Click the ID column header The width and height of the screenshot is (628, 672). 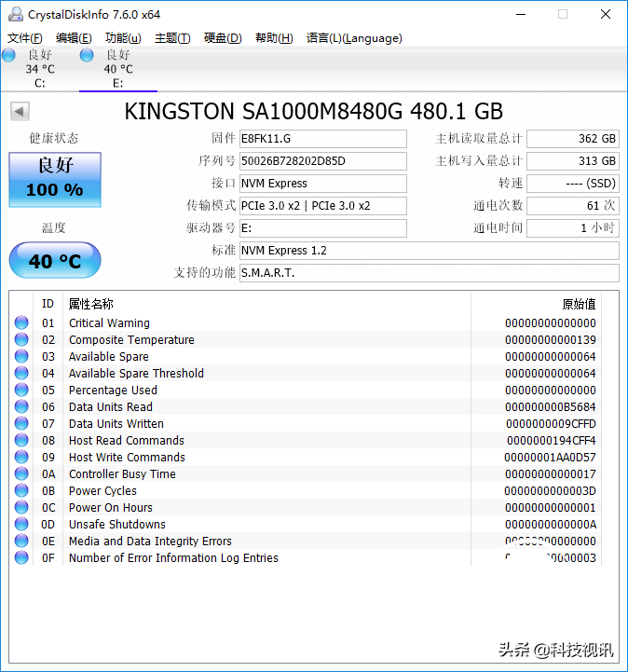click(48, 304)
